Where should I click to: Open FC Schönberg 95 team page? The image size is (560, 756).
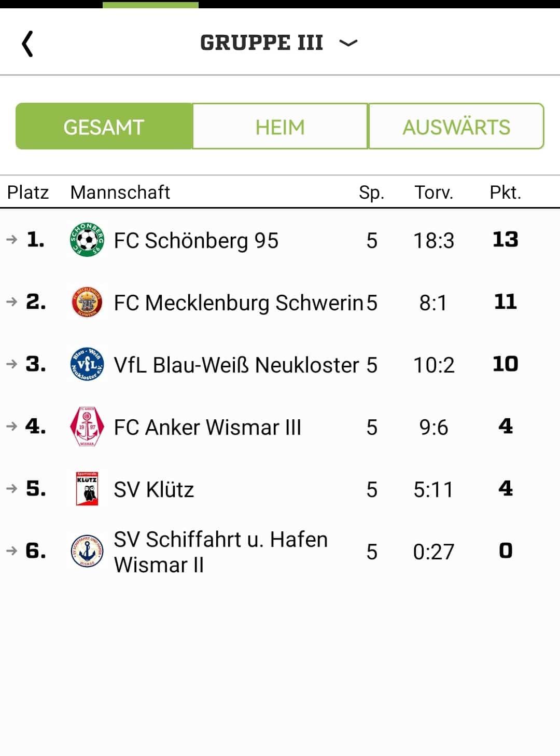coord(196,241)
